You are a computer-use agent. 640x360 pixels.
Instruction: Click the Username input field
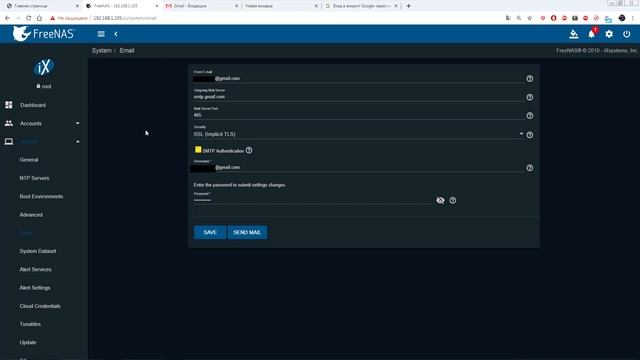358,167
